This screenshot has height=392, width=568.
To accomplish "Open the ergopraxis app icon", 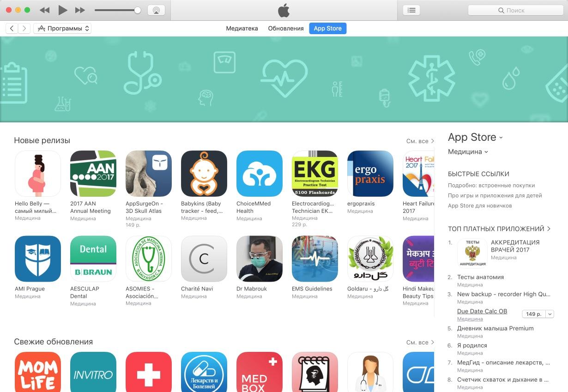I will (x=370, y=174).
